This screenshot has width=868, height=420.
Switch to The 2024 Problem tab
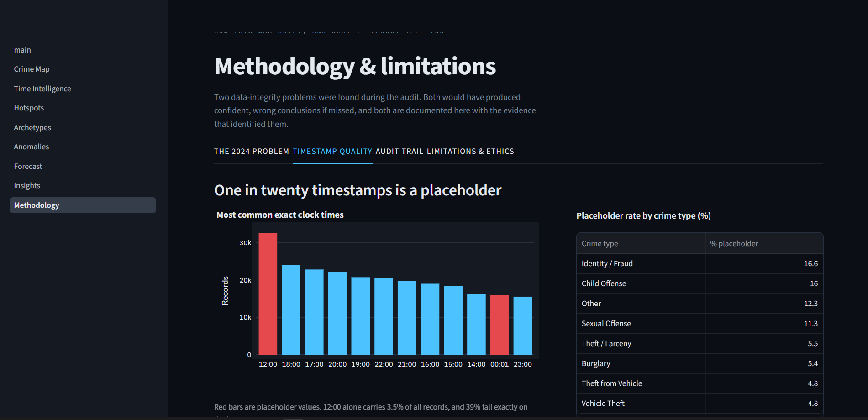(x=252, y=151)
